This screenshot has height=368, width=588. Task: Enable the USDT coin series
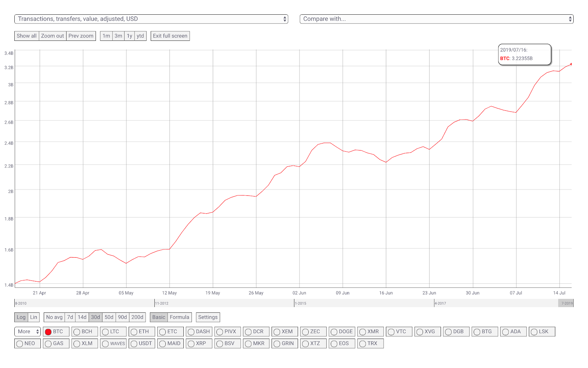[141, 343]
